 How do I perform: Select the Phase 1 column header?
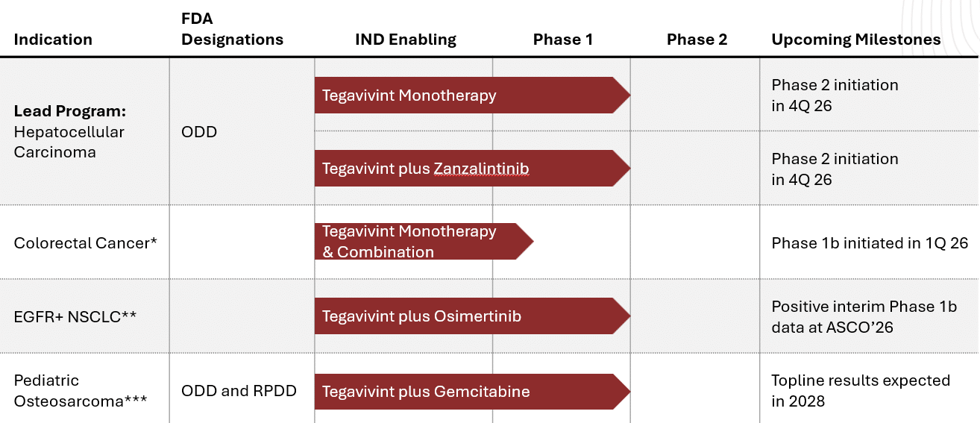click(x=563, y=40)
